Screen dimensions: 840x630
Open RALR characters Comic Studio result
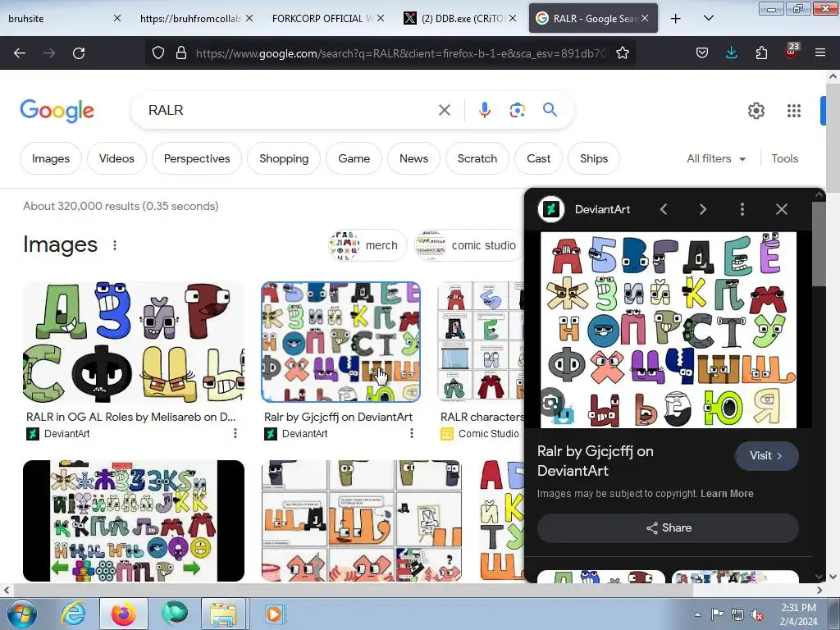tap(482, 417)
